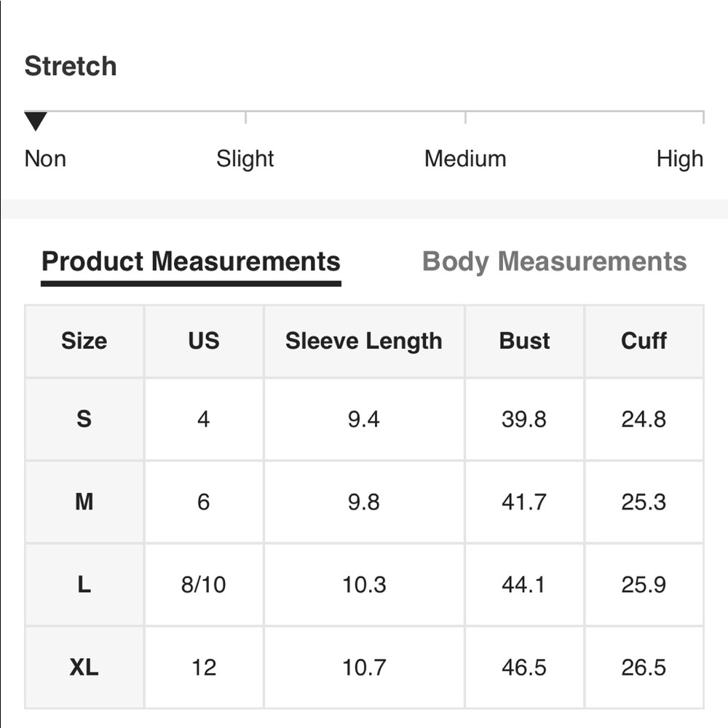Select the S size row label
The width and height of the screenshot is (728, 728).
(x=84, y=419)
